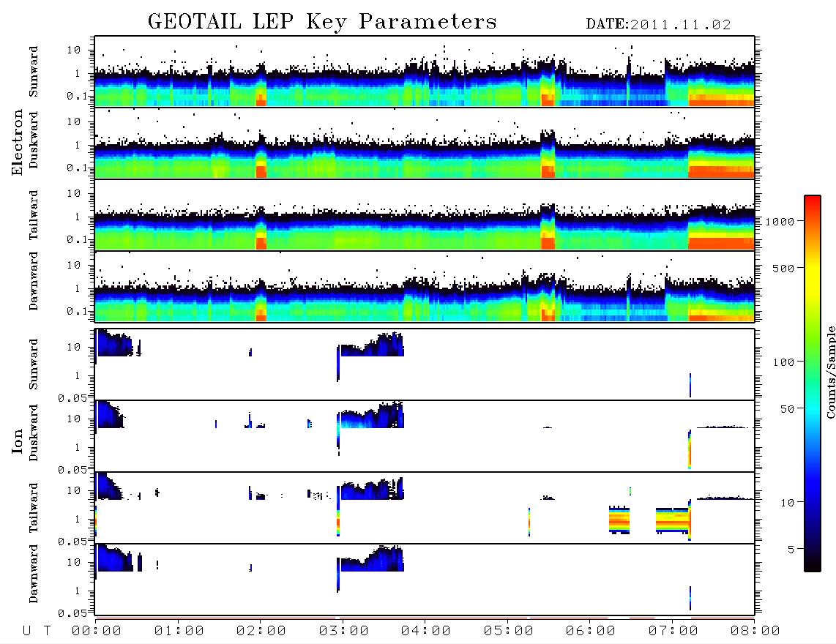The width and height of the screenshot is (836, 644).
Task: Click the '500' colorbar tick label
Action: pyautogui.click(x=784, y=268)
